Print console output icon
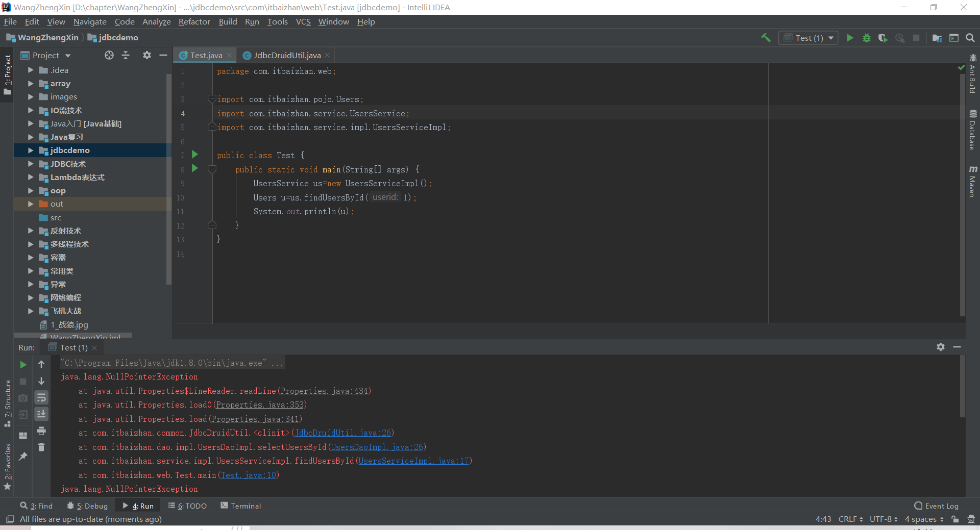Viewport: 980px width, 530px height. [x=41, y=431]
